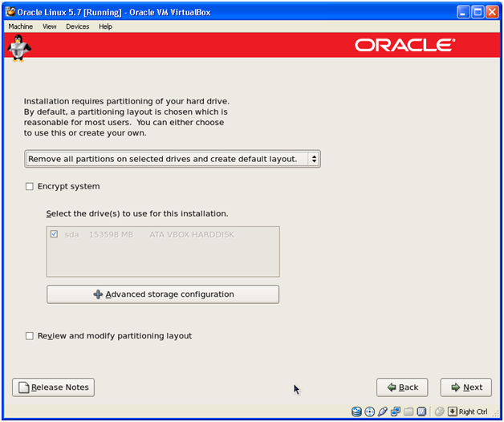This screenshot has width=504, height=422.
Task: Click the VirtualBox title bar app icon
Action: pos(10,12)
